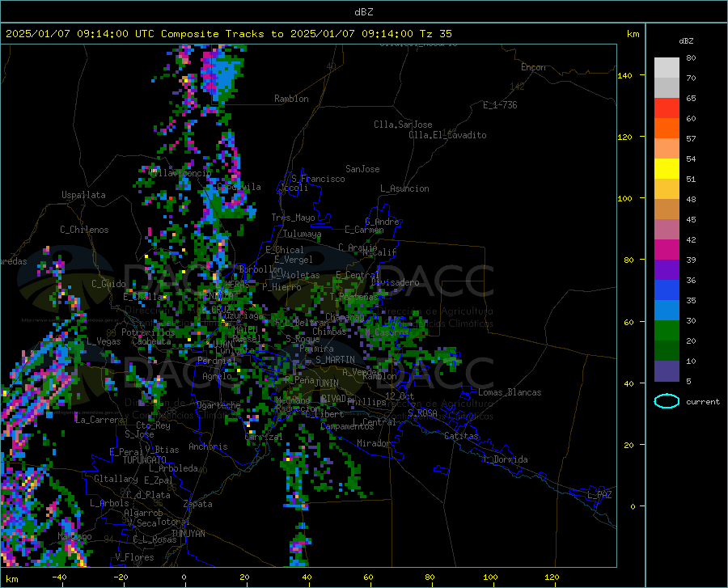Choose the dark orange 57-60 dBZ swatch
The image size is (728, 588).
(x=667, y=129)
